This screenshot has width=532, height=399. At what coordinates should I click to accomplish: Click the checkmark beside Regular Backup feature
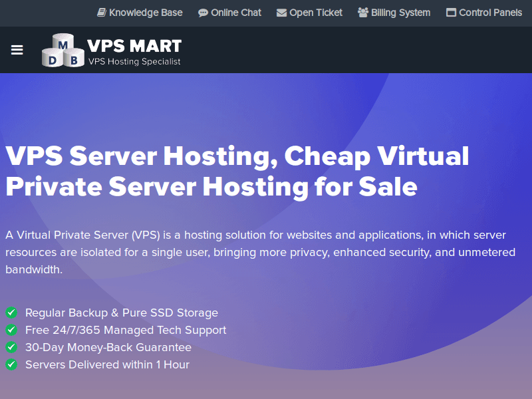(11, 313)
